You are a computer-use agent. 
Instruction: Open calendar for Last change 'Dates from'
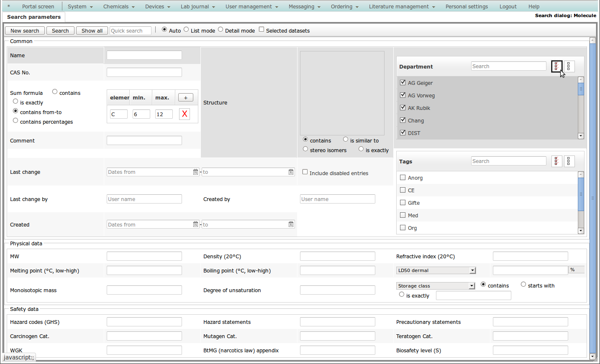click(x=195, y=172)
